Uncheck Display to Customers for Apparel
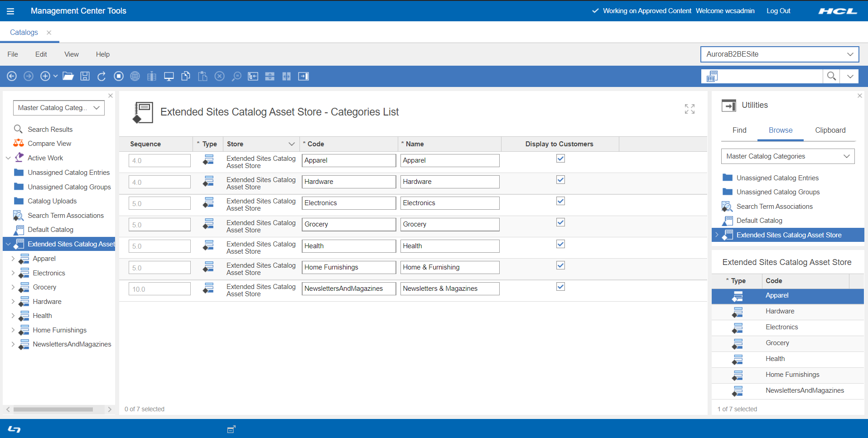This screenshot has width=868, height=438. coord(560,159)
